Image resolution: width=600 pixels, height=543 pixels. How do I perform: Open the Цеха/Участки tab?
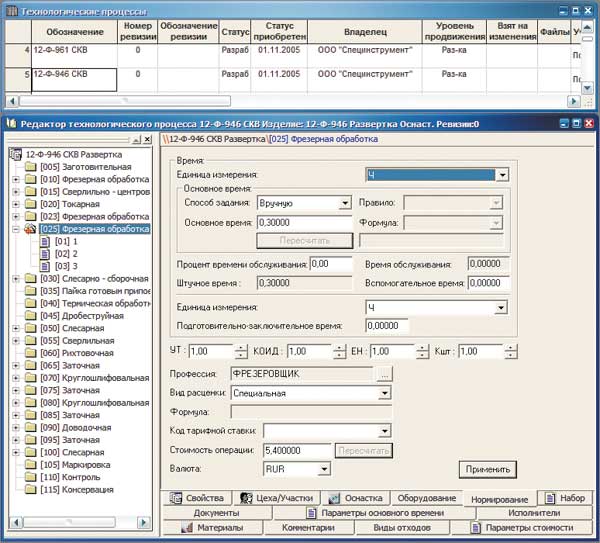277,498
